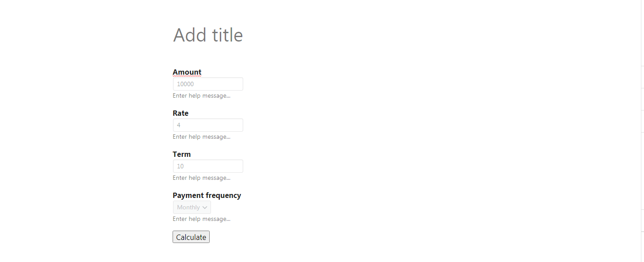Edit the help message under Rate
This screenshot has width=644, height=262.
201,137
